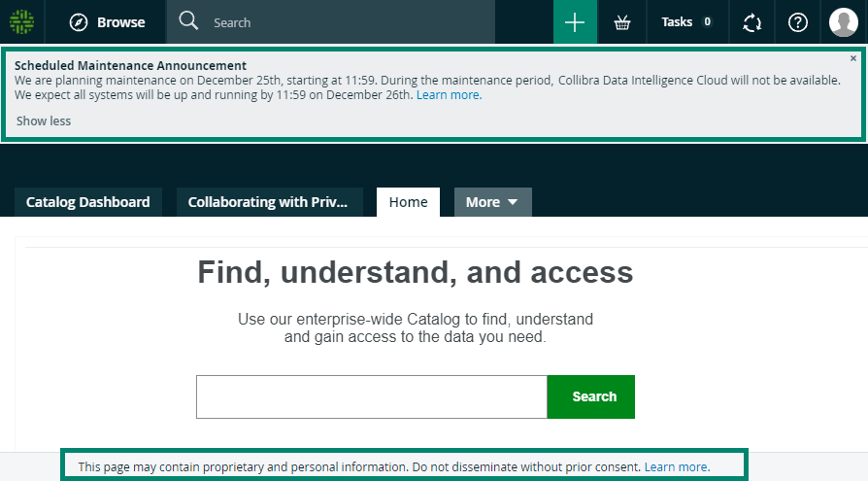Click the Catalog search input box
Viewport: 868px width, 481px height.
click(x=371, y=396)
